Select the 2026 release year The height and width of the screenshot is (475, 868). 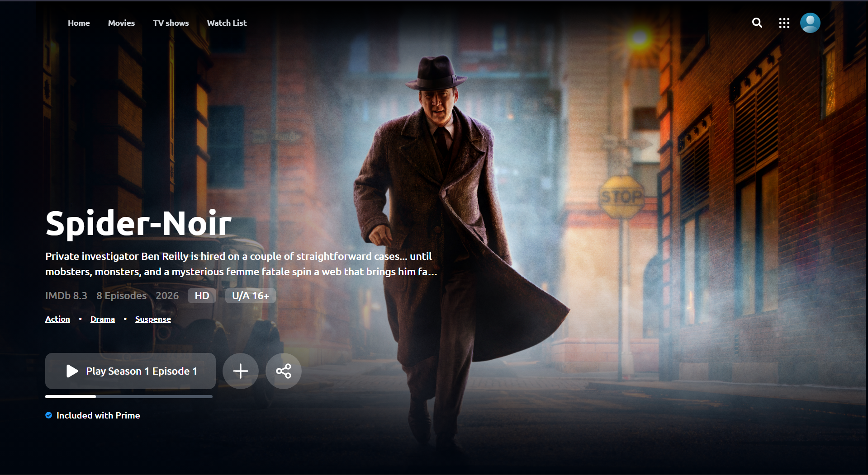point(167,296)
